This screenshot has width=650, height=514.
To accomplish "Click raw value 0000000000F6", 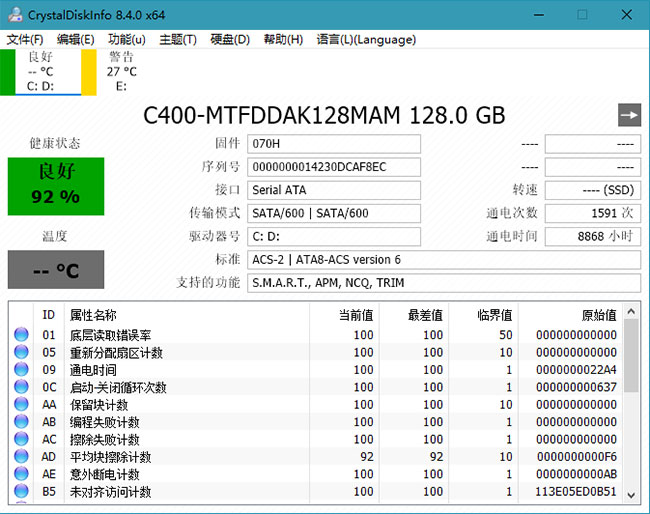I will tap(577, 457).
